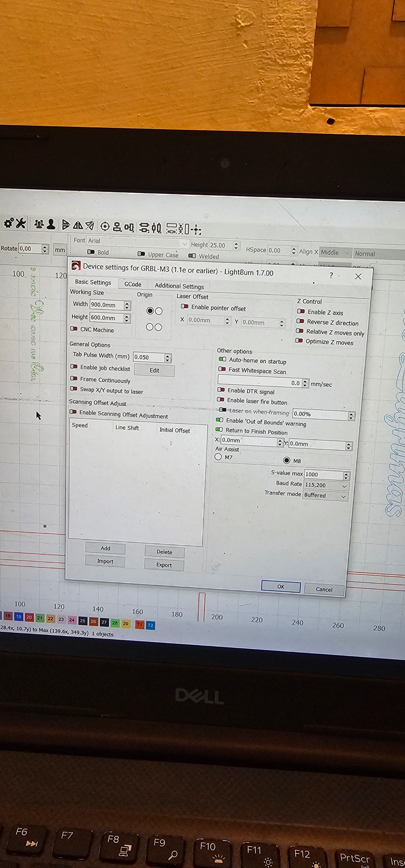Toggle CNC Machine switch
Viewport: 405px width, 868px height.
coord(74,329)
